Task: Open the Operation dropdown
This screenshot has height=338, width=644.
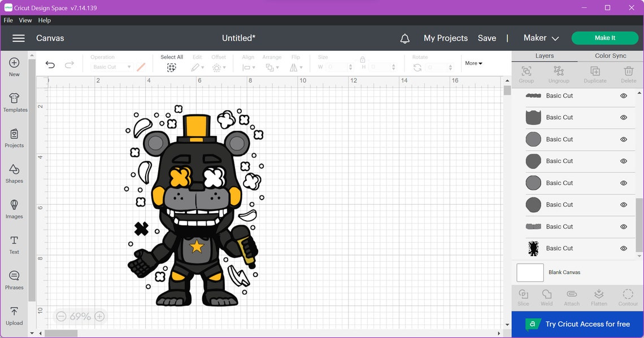Action: pos(111,66)
